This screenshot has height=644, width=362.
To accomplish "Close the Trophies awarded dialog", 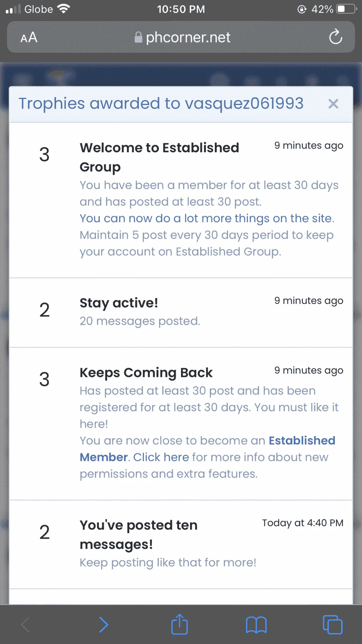I will coord(333,104).
